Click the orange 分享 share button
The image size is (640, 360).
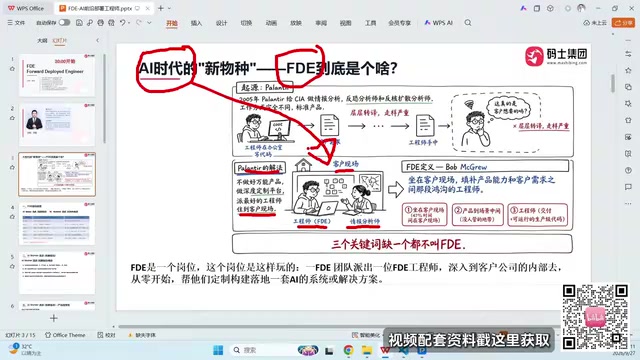point(623,23)
